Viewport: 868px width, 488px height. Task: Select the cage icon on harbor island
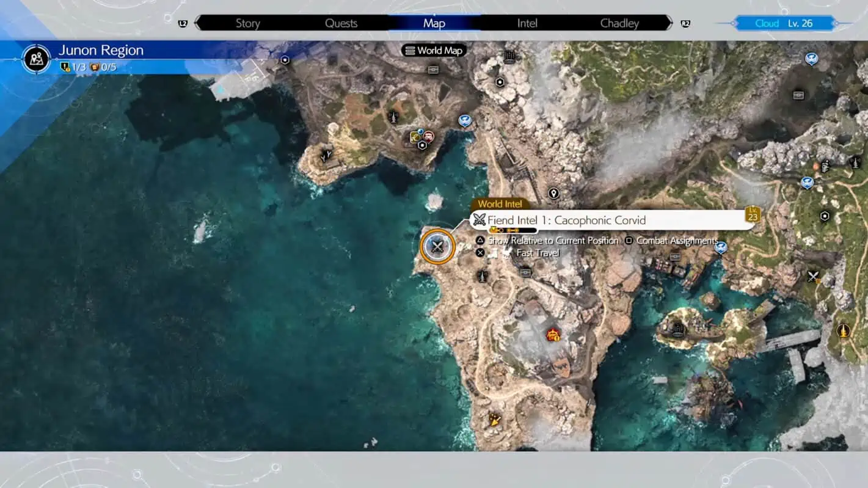click(x=678, y=330)
